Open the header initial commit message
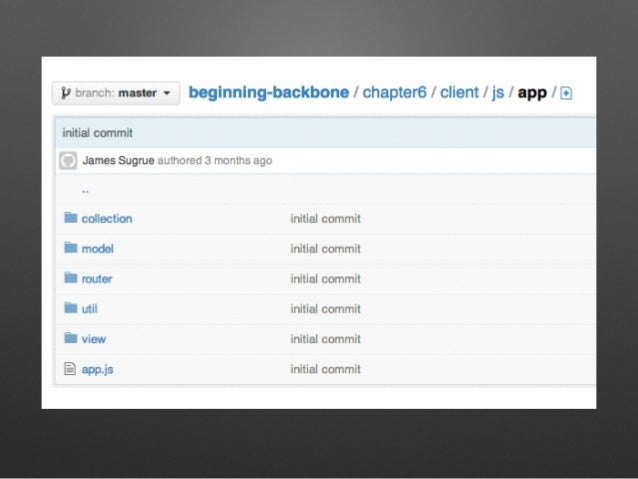This screenshot has width=638, height=479. [x=97, y=133]
